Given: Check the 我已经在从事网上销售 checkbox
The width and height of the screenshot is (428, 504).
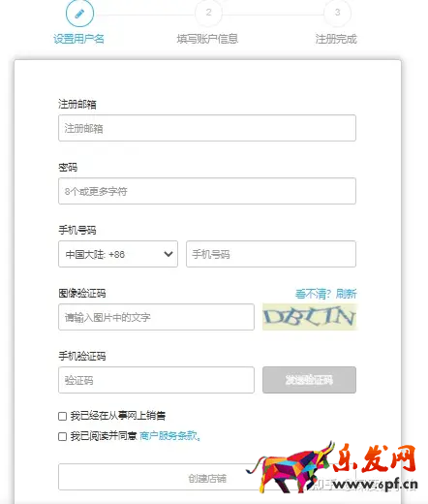Looking at the screenshot, I should coord(62,416).
